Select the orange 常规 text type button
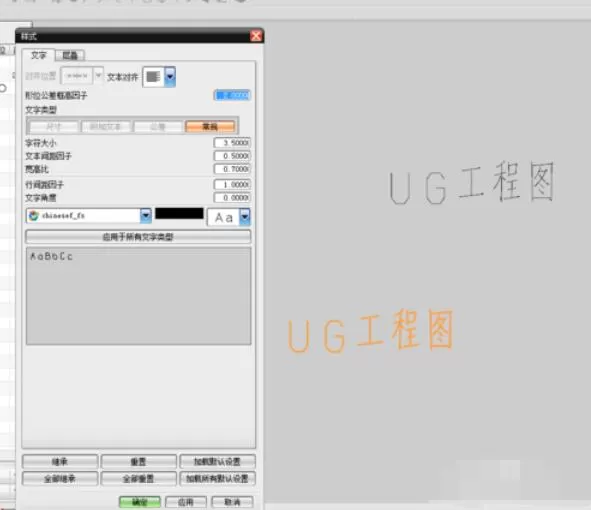This screenshot has height=510, width=591. click(210, 126)
